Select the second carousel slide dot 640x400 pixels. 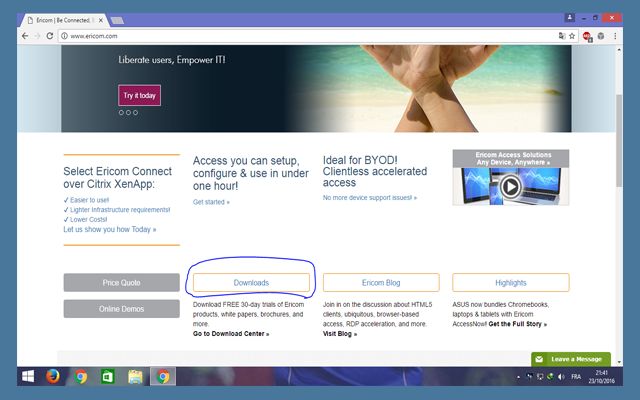point(129,113)
